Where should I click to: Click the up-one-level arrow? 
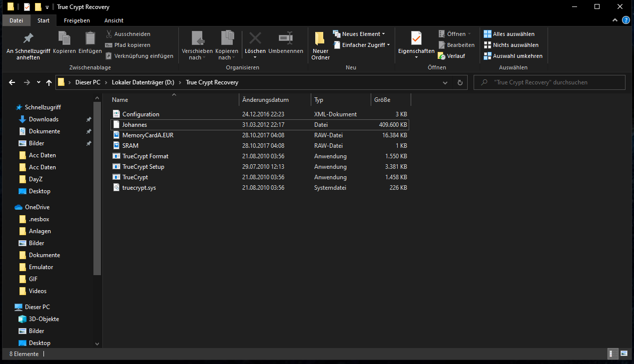[x=48, y=82]
